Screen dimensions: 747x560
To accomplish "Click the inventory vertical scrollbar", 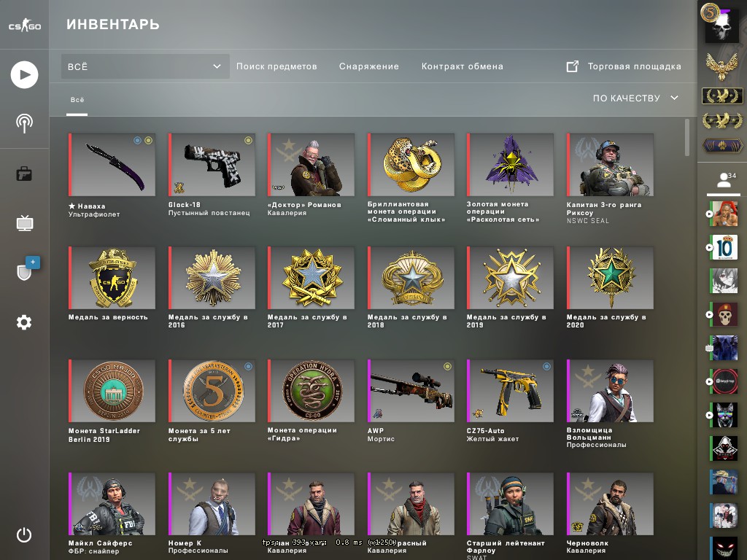I will [x=687, y=137].
